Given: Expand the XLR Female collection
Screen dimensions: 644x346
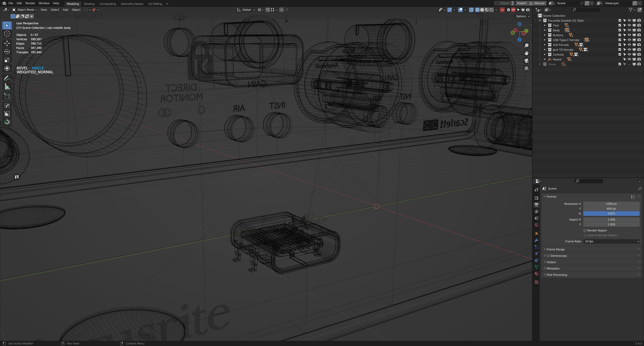Looking at the screenshot, I should (545, 45).
